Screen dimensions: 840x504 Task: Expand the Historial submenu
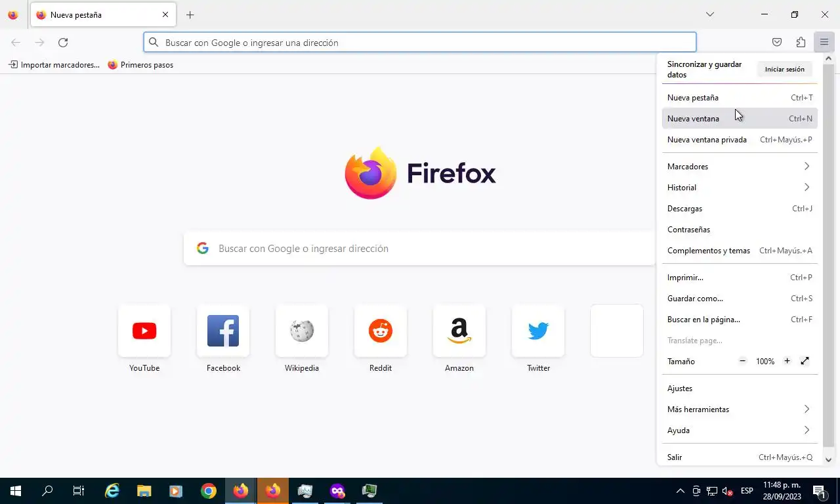click(740, 188)
